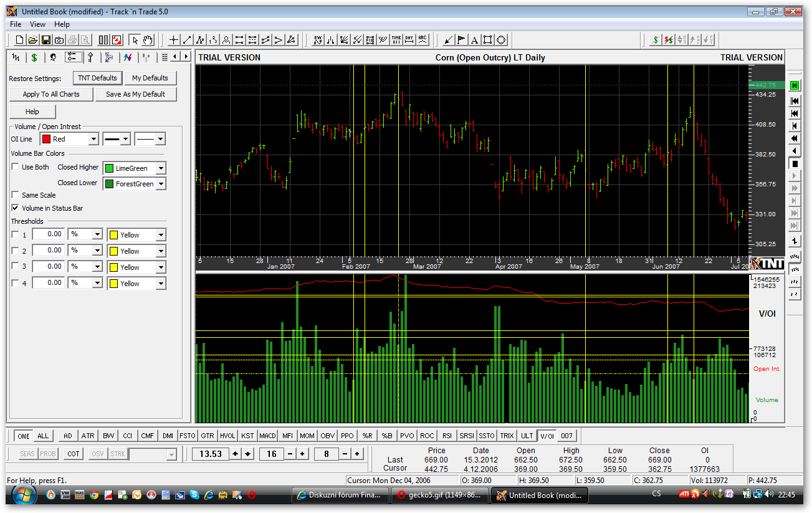This screenshot has width=812, height=513.
Task: Click the camera snapshot icon
Action: (59, 40)
